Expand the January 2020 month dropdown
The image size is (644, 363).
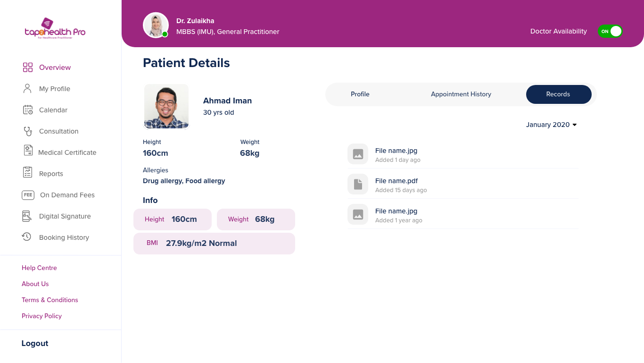(552, 125)
